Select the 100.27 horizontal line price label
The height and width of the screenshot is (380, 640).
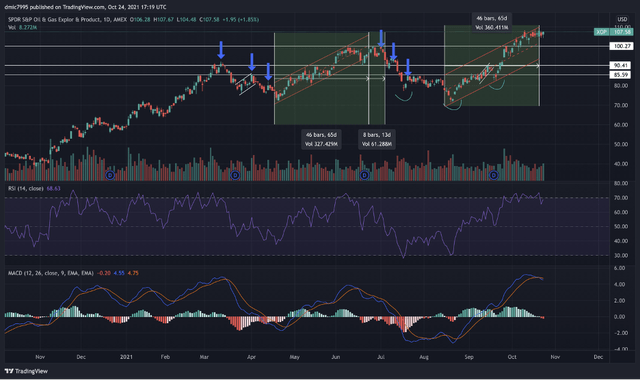(621, 46)
